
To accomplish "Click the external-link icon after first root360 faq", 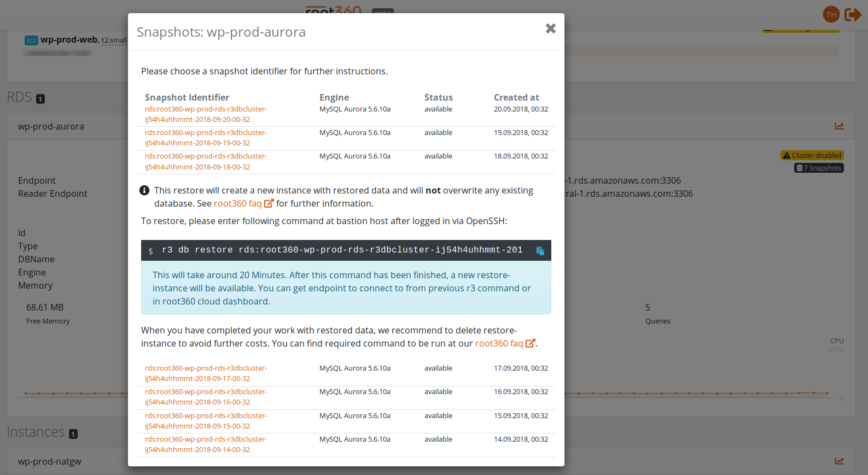I will coord(269,203).
